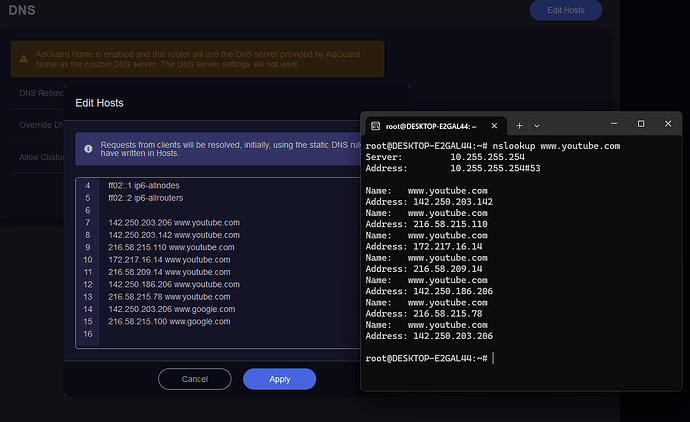Maximize the terminal window
The image size is (690, 422).
pos(641,124)
